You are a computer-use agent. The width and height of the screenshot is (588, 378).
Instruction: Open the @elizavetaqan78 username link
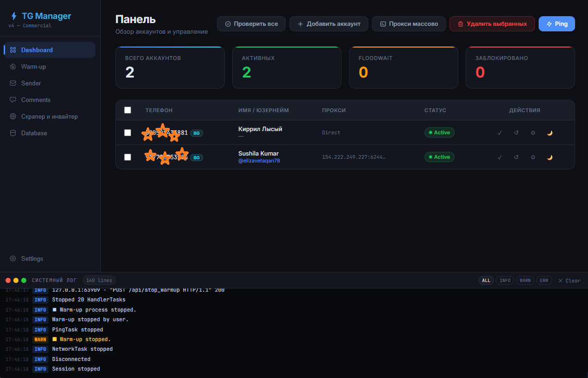[x=259, y=161]
